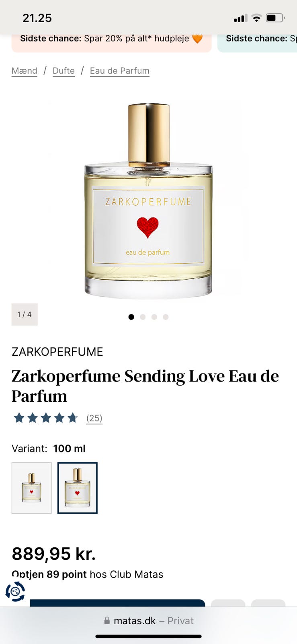Tap the battery icon in status bar
The width and height of the screenshot is (297, 644).
click(x=275, y=18)
